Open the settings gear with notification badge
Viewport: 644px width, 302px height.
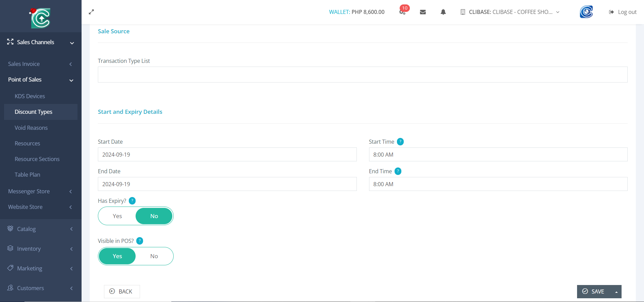pyautogui.click(x=402, y=12)
